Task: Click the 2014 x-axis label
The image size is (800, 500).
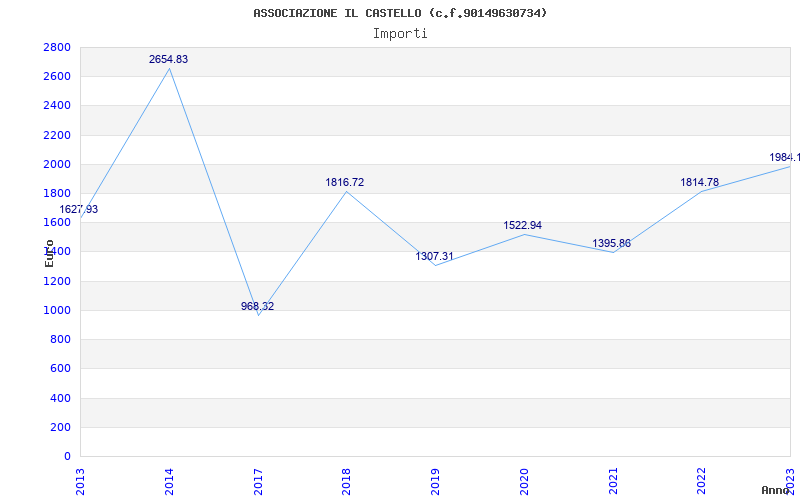Action: (169, 482)
